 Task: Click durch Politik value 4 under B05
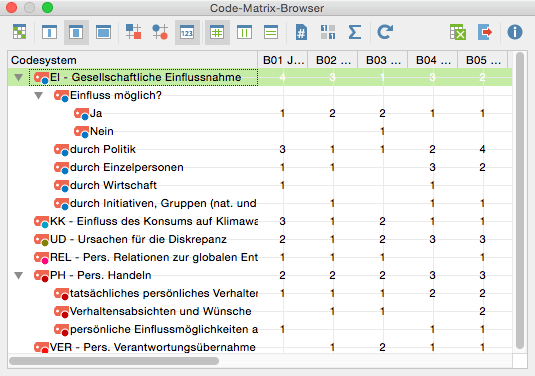click(x=482, y=149)
